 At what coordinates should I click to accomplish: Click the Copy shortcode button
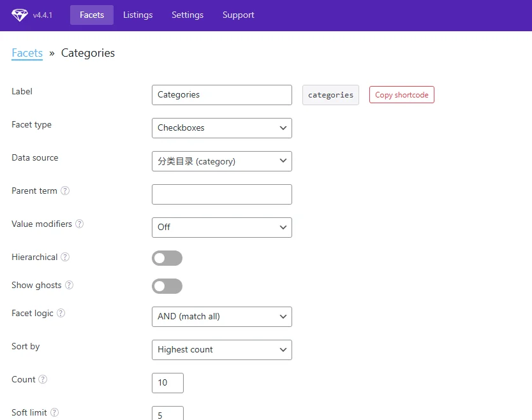(402, 95)
